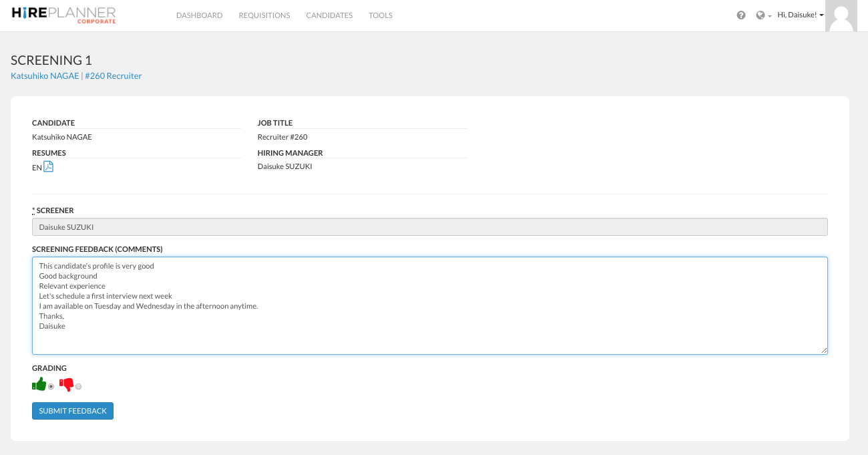Screen dimensions: 868x455
Task: Select the thumbs up radio button
Action: pos(51,387)
